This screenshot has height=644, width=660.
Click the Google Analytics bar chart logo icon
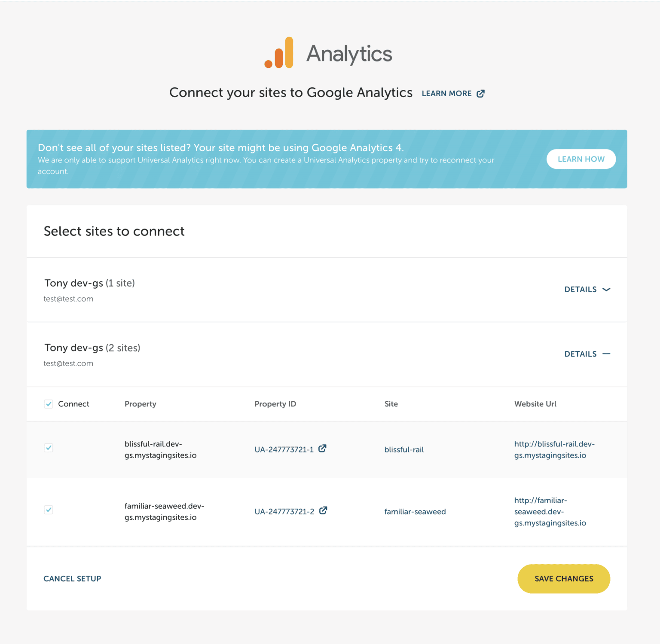278,53
